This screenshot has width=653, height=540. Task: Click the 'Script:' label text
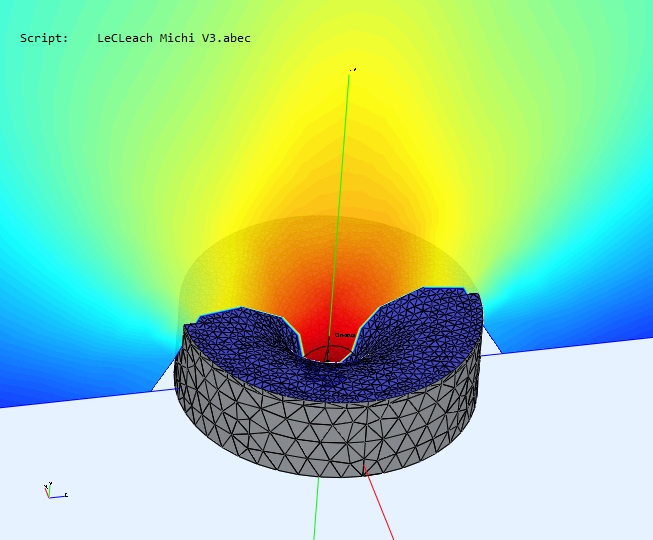tap(44, 38)
